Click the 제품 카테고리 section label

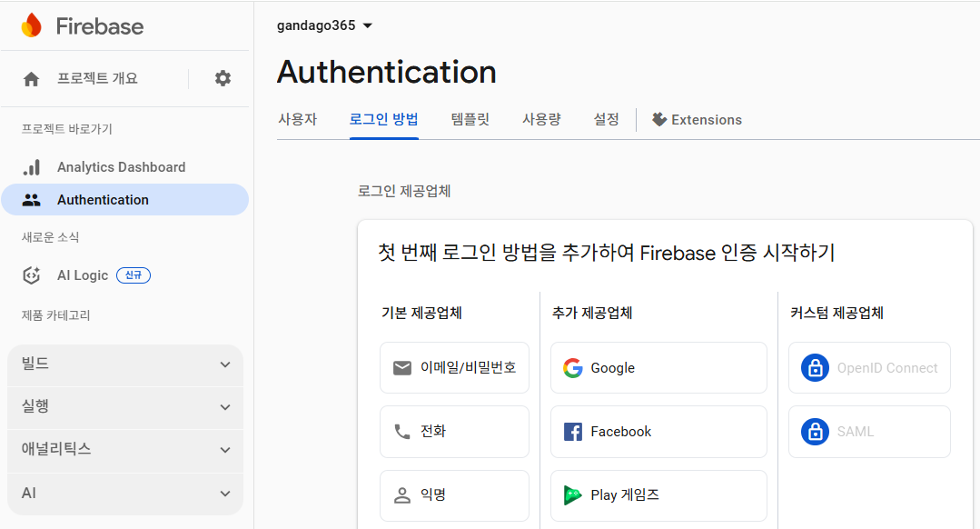[x=56, y=315]
